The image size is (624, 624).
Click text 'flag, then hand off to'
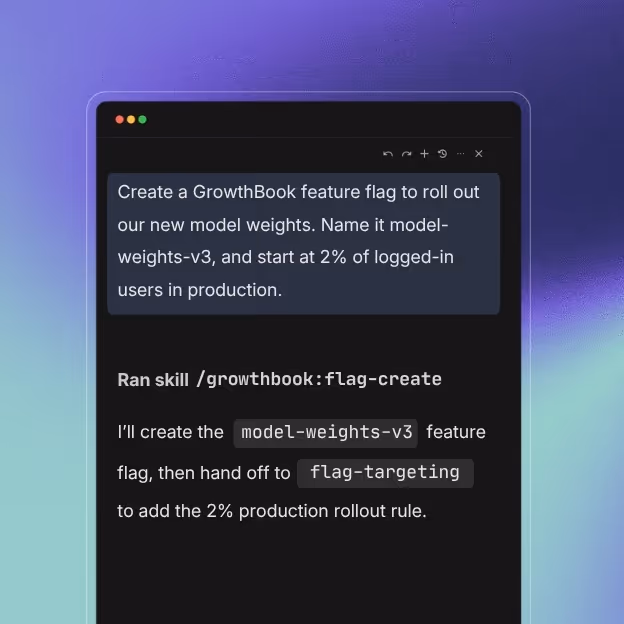pyautogui.click(x=204, y=473)
